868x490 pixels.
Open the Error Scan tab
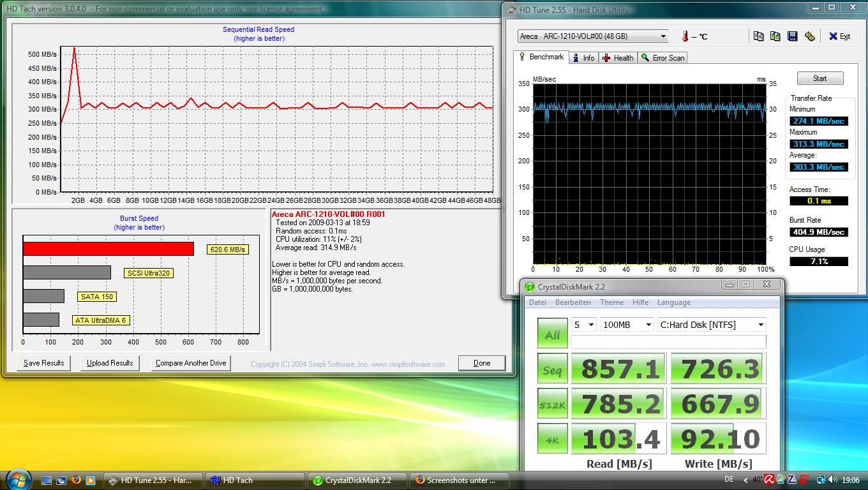662,58
